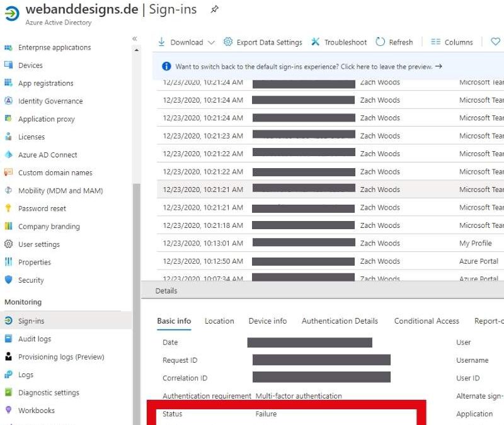Open the Conditional Access tab

pos(427,321)
